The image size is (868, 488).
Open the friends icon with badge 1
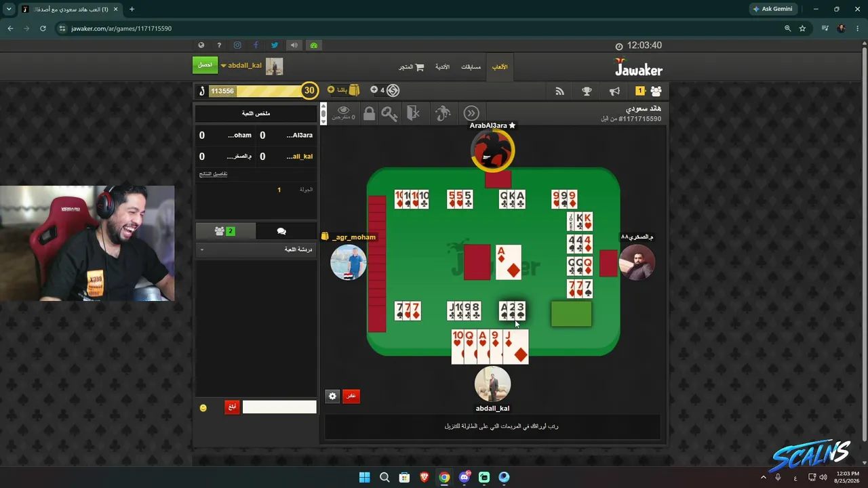pyautogui.click(x=649, y=91)
